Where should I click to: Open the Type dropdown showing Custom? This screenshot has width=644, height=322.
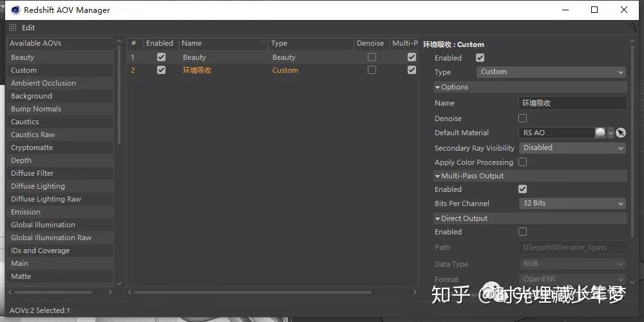[551, 72]
